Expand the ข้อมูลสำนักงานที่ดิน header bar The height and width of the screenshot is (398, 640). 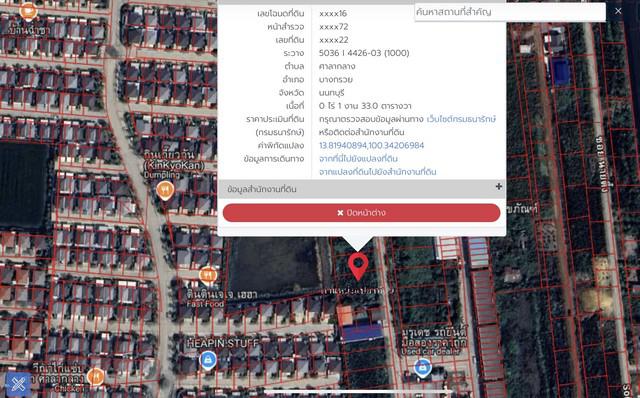tap(362, 189)
